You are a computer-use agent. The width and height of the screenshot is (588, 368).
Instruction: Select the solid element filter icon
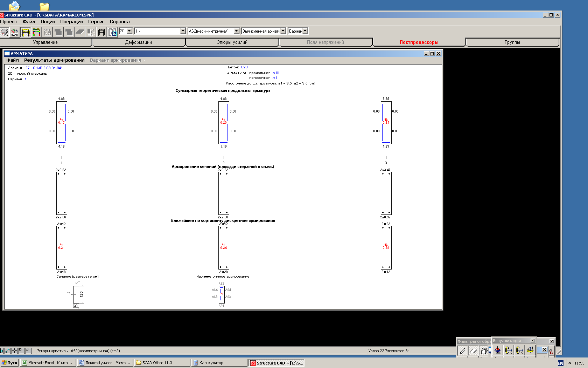click(484, 350)
